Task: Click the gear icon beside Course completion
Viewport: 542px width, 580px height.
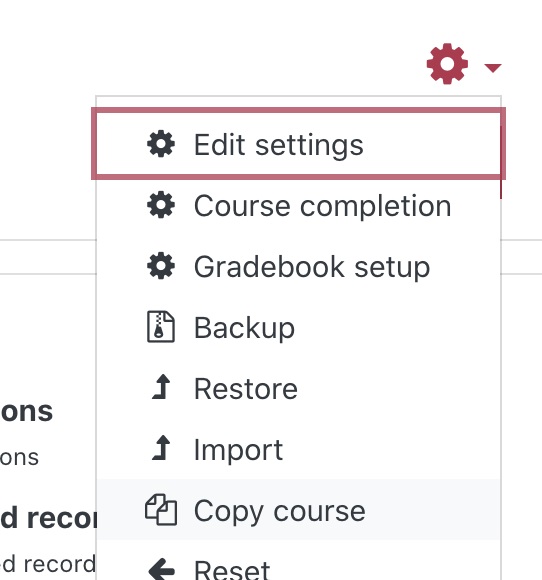Action: 161,205
